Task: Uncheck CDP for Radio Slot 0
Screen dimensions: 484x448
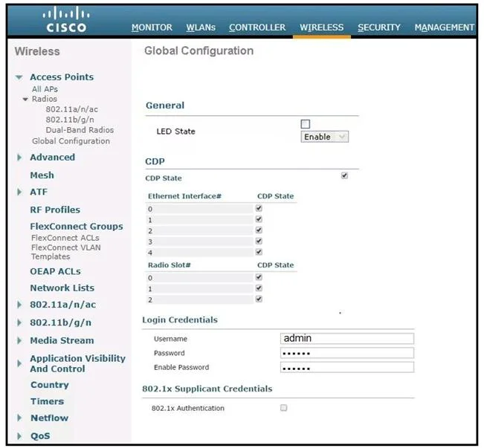Action: [259, 277]
